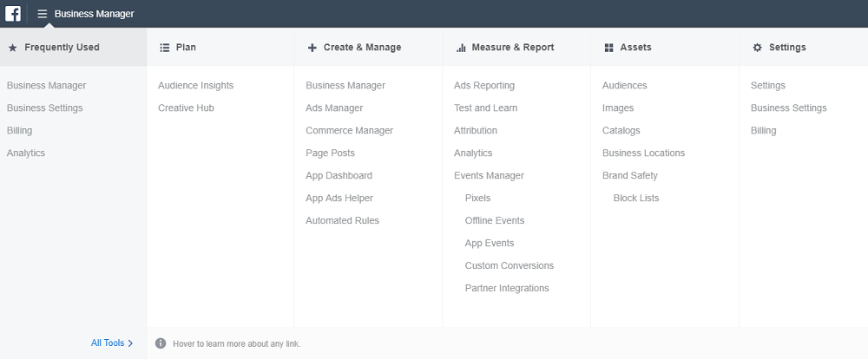Screen dimensions: 868x359
Task: Click the info icon near hover hint
Action: tap(161, 343)
